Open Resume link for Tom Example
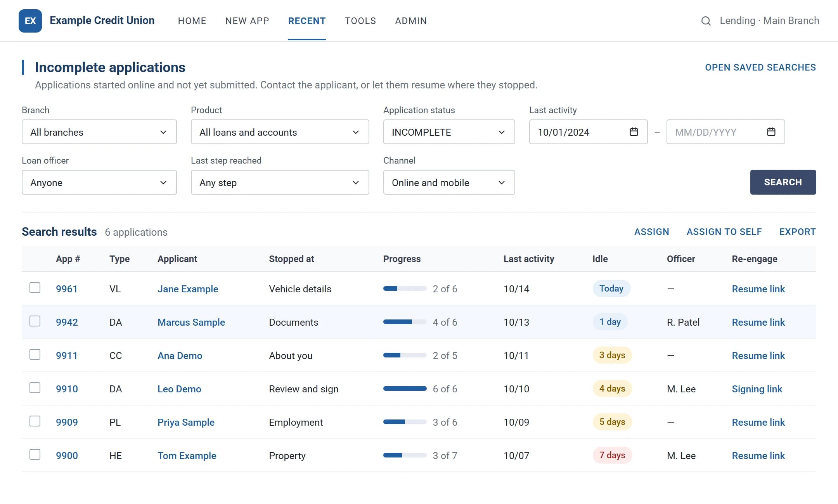Screen dimensions: 838x504 click(x=758, y=456)
